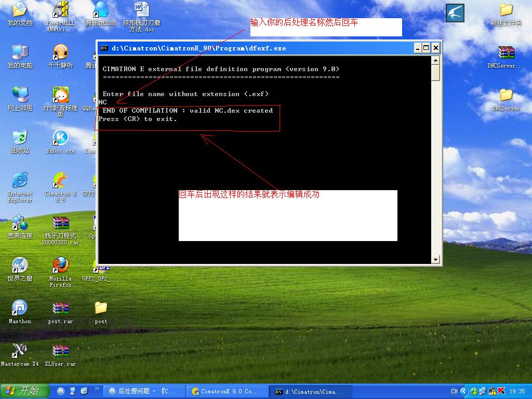Image resolution: width=532 pixels, height=399 pixels.
Task: Open 回收站 recycle bin
Action: click(x=20, y=142)
